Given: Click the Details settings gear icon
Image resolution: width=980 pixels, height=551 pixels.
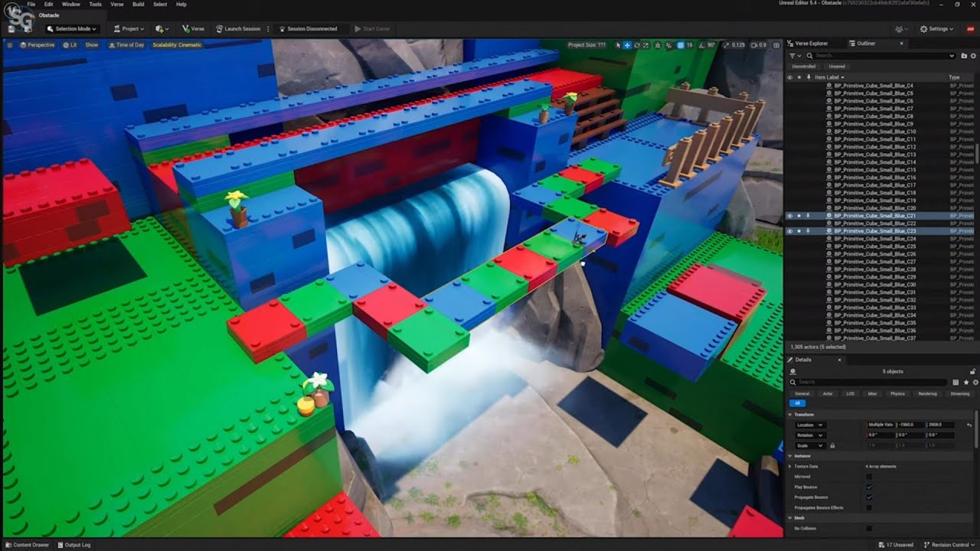Looking at the screenshot, I should 975,382.
